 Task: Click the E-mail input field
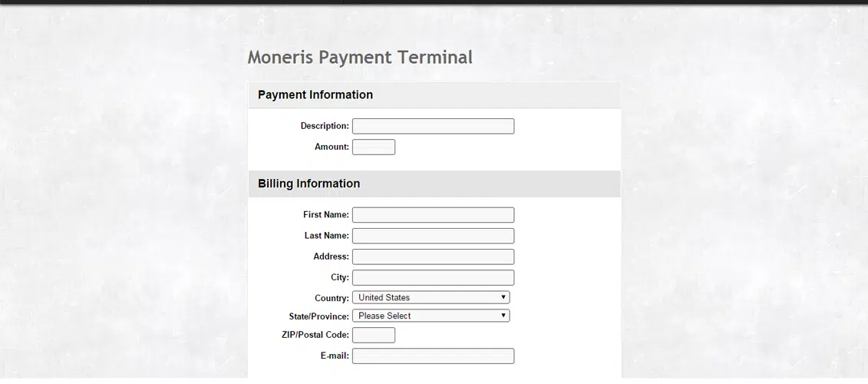pos(433,356)
